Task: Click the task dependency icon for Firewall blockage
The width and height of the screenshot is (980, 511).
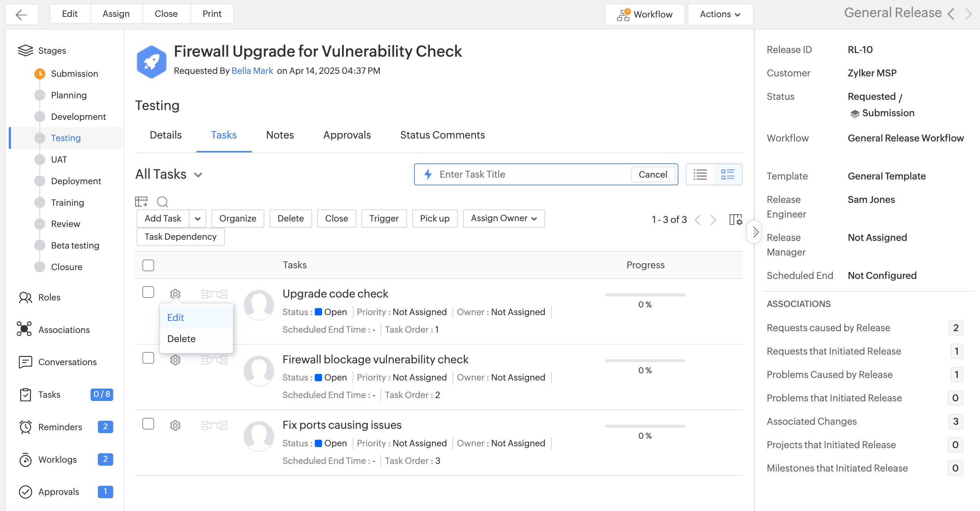Action: [x=214, y=360]
